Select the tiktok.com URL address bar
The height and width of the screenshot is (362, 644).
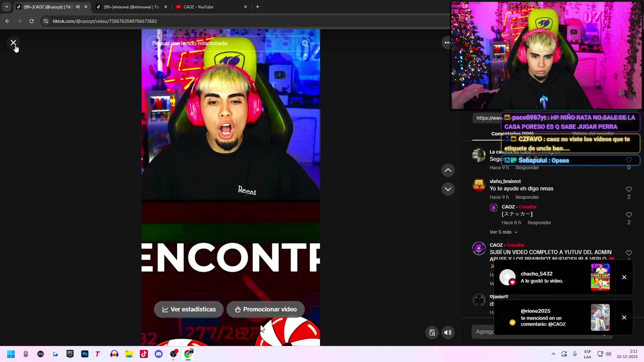point(105,21)
